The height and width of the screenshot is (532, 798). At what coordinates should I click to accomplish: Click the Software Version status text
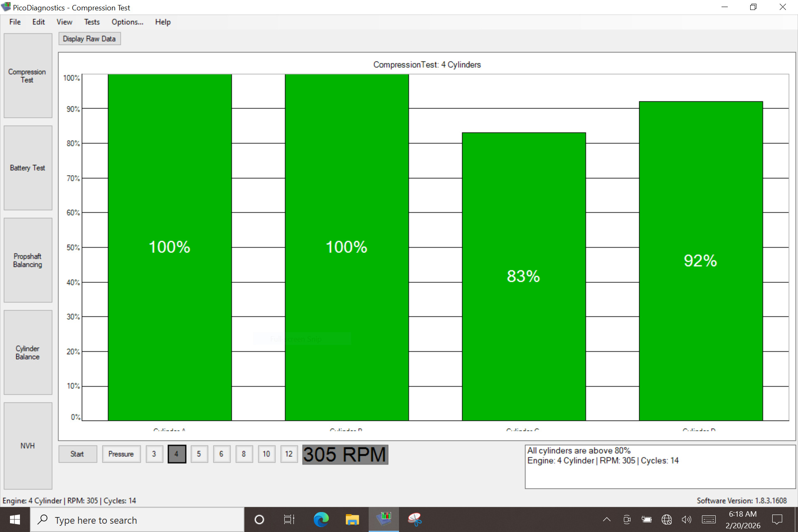pyautogui.click(x=742, y=501)
